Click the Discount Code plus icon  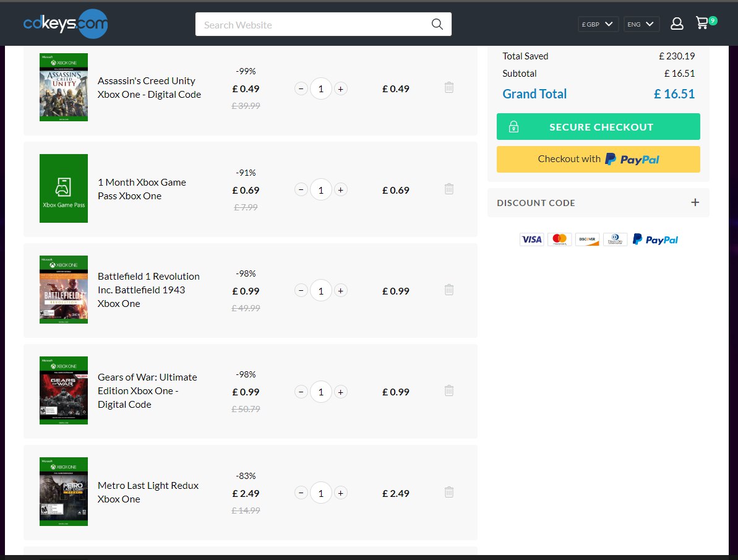pos(695,202)
